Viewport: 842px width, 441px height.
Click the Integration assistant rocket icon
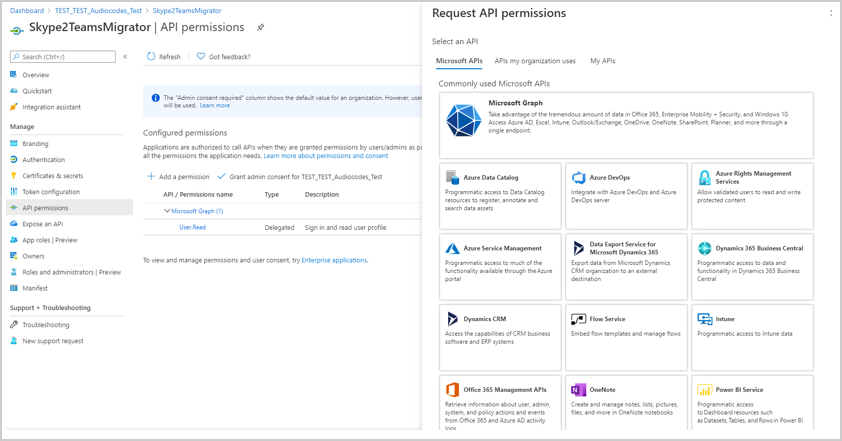14,107
